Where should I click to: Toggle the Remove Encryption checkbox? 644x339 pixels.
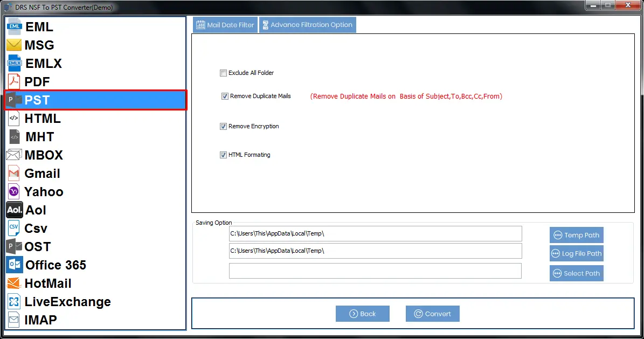[223, 126]
